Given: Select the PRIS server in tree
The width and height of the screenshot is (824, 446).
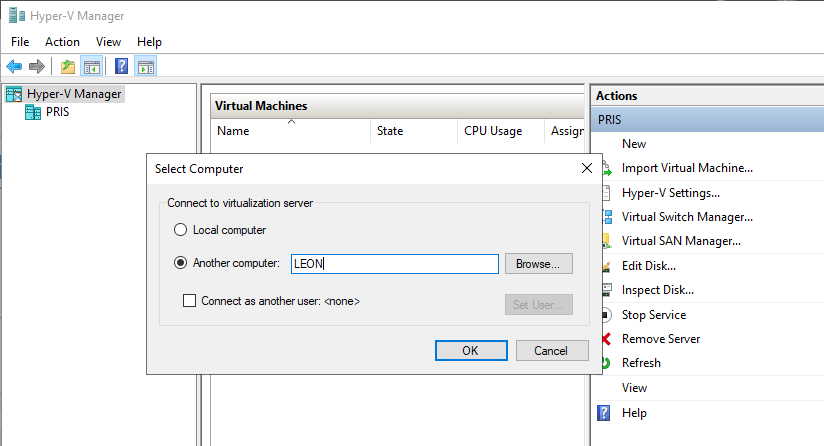Looking at the screenshot, I should point(57,112).
